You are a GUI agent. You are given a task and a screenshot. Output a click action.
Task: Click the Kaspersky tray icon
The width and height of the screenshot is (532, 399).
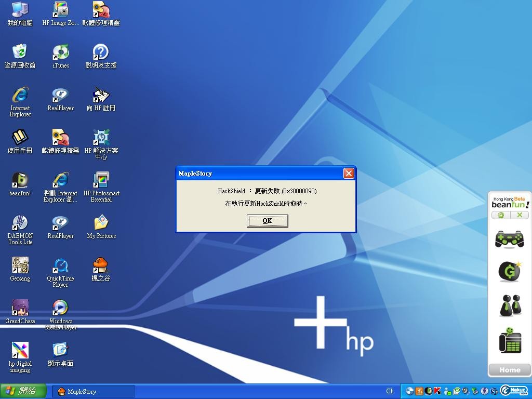click(437, 391)
